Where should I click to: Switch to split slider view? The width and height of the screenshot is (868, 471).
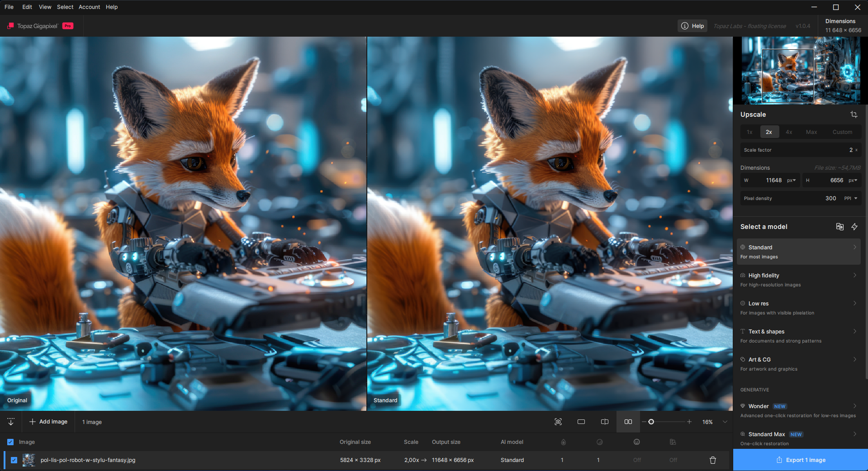tap(605, 422)
